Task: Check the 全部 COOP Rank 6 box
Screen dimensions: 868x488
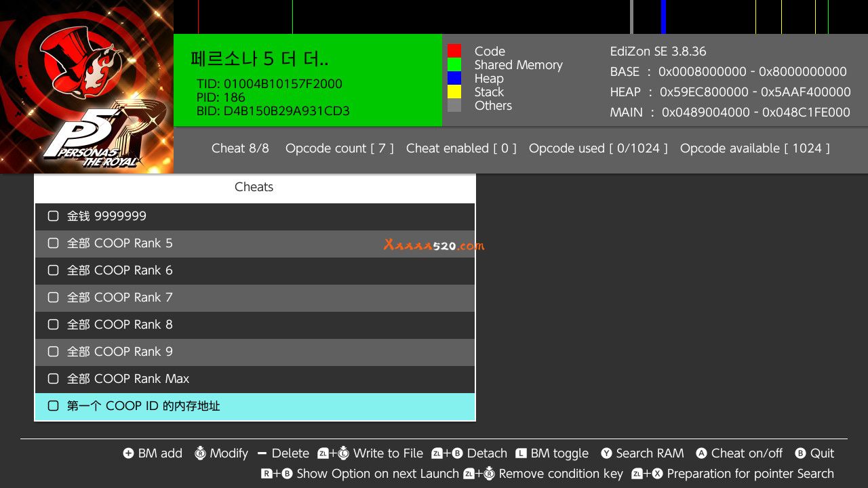Action: coord(53,270)
